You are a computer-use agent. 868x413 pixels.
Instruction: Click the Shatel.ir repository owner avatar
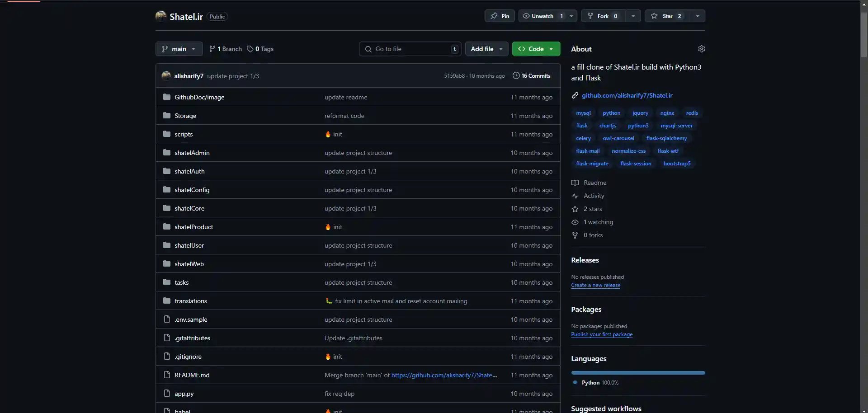pos(161,16)
